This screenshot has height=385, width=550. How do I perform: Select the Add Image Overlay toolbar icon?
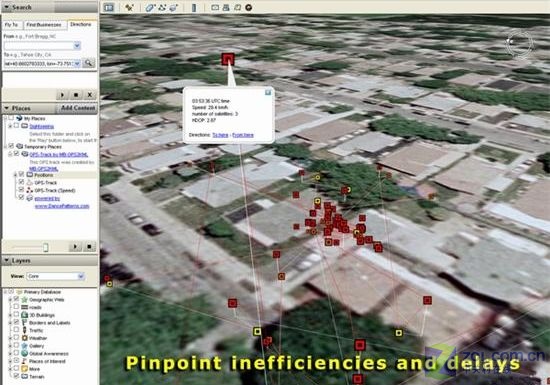click(x=174, y=7)
